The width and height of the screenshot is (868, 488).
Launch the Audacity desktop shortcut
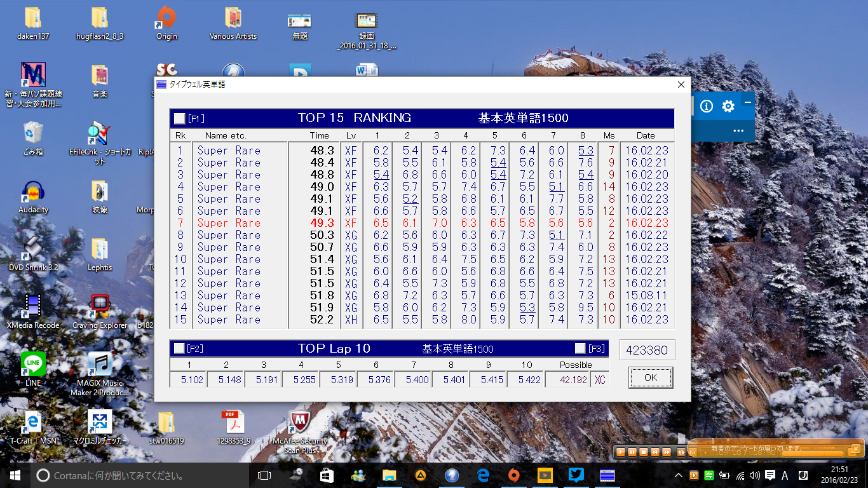pyautogui.click(x=33, y=197)
